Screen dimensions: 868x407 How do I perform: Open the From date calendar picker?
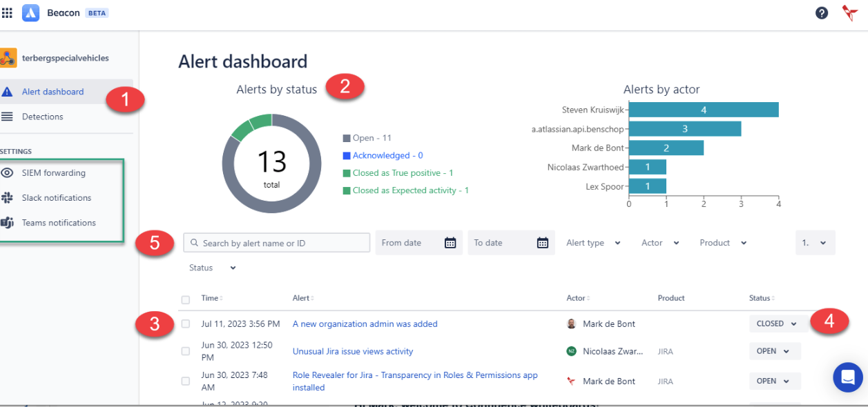449,242
